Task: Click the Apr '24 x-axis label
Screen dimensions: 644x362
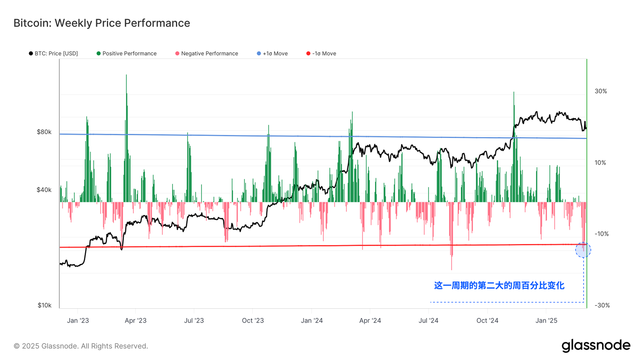Action: (370, 320)
